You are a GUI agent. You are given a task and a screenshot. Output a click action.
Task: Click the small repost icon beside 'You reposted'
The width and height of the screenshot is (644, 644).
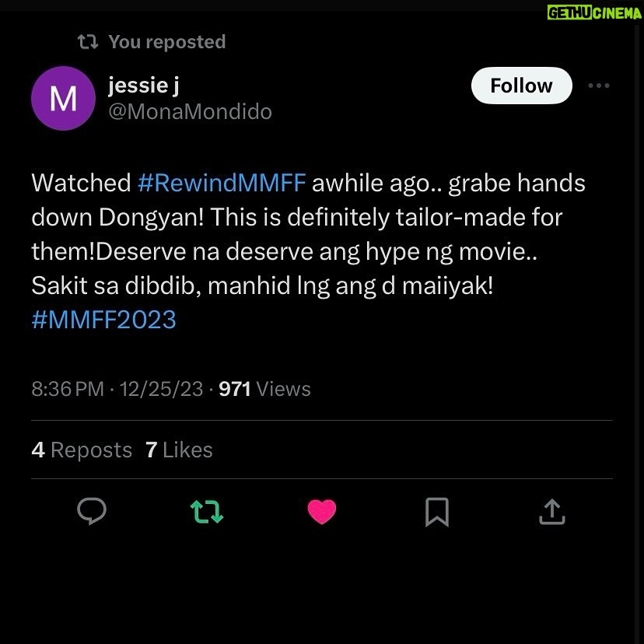tap(88, 42)
